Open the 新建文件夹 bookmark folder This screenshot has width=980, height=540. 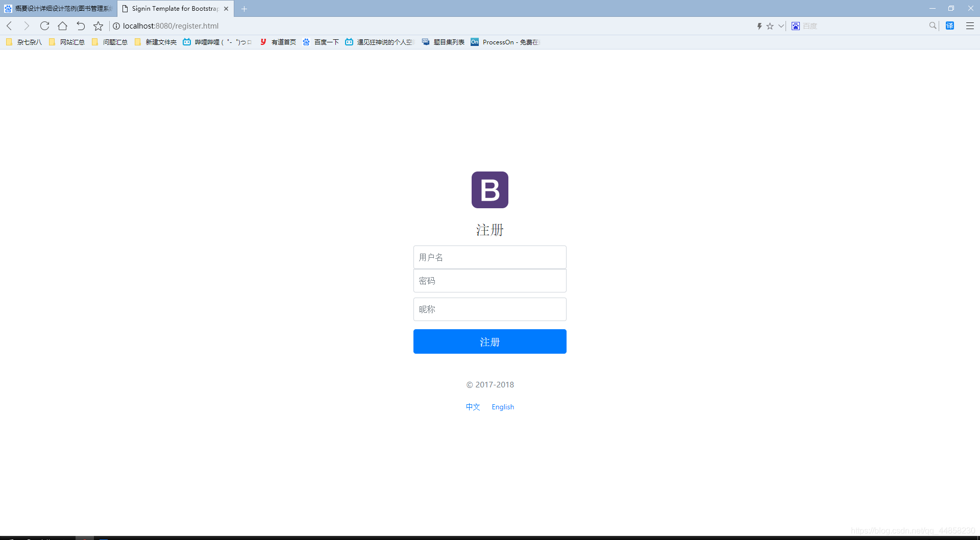[x=156, y=42]
